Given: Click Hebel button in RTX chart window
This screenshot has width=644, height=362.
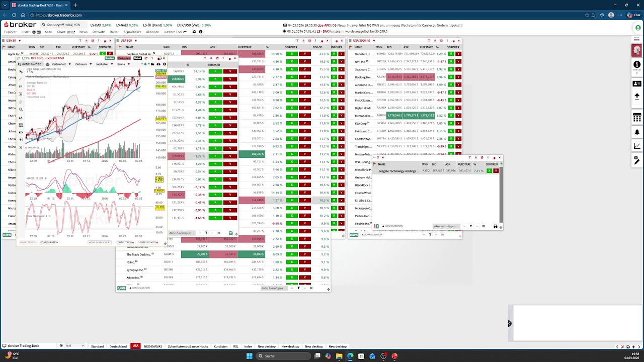Looking at the screenshot, I should (x=137, y=58).
